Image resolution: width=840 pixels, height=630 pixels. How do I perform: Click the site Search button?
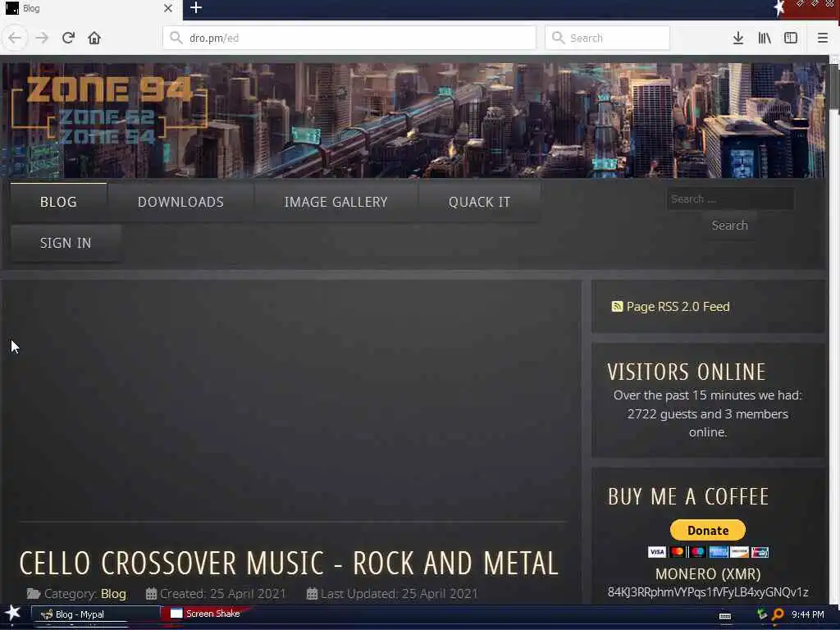(x=729, y=226)
